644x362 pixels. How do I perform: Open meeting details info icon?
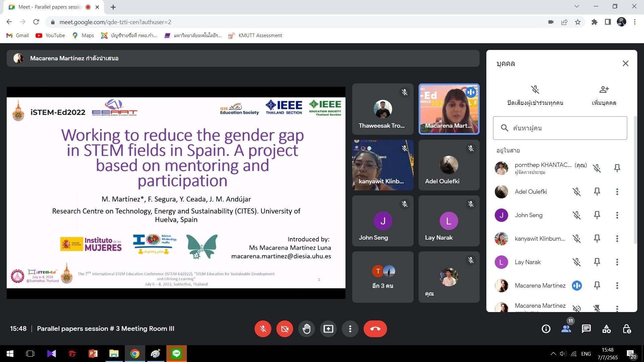(x=546, y=329)
